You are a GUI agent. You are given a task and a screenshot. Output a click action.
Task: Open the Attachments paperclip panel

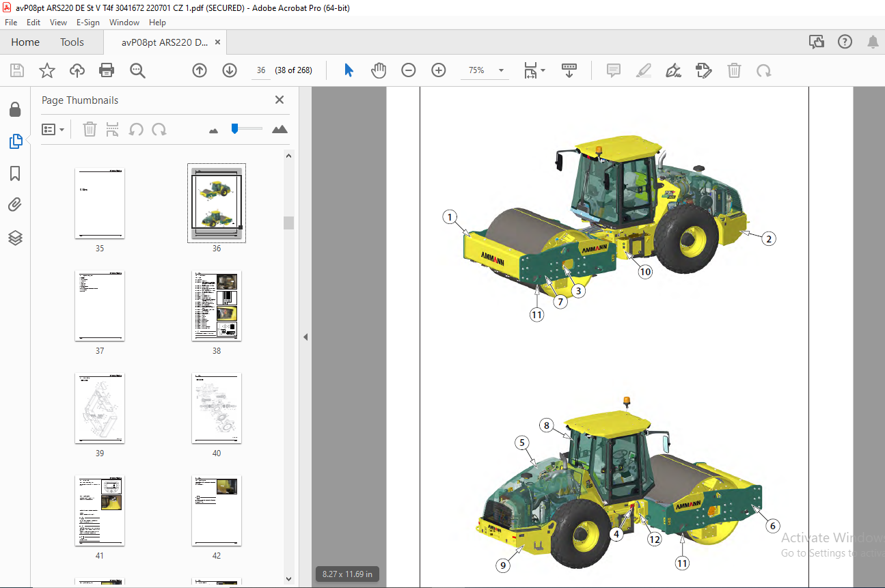coord(15,205)
